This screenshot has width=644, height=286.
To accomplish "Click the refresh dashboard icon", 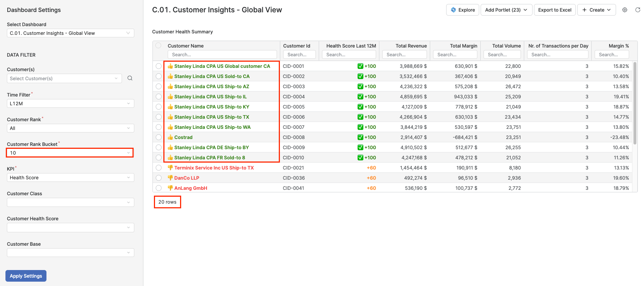I will click(x=638, y=10).
